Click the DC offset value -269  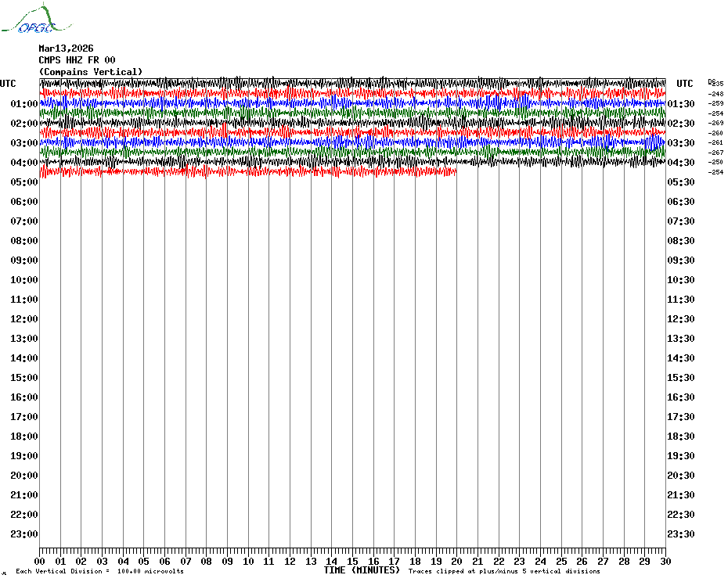[x=715, y=123]
